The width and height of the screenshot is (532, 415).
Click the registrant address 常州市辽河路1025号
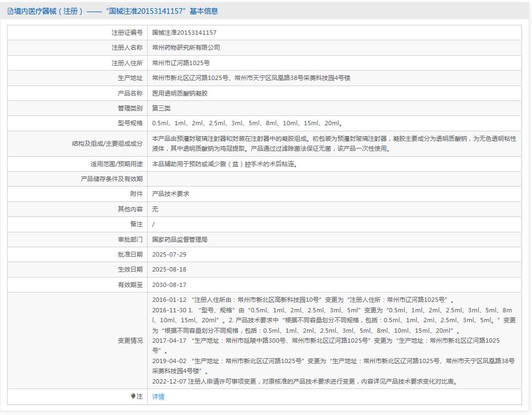click(181, 63)
